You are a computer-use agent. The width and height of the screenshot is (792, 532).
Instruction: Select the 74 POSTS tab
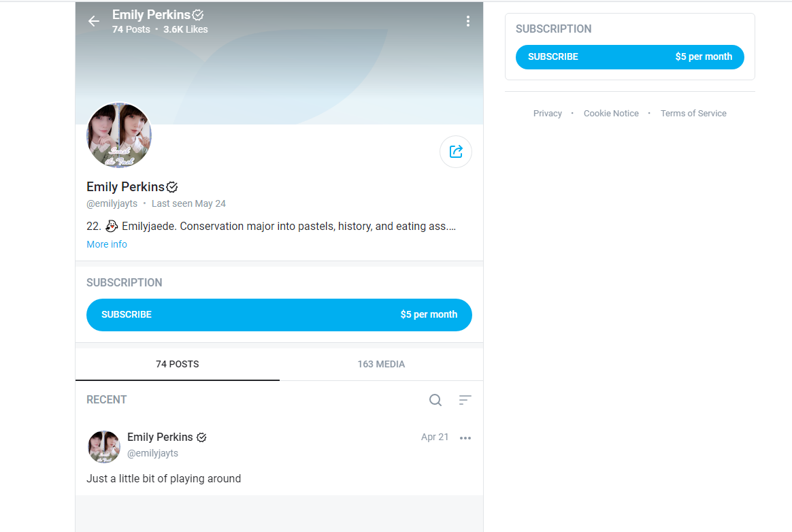[178, 364]
